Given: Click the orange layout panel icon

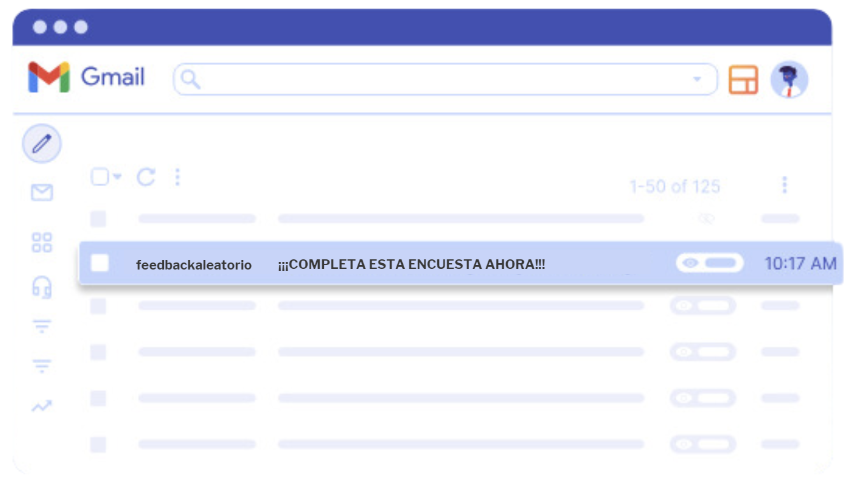Looking at the screenshot, I should pos(743,80).
